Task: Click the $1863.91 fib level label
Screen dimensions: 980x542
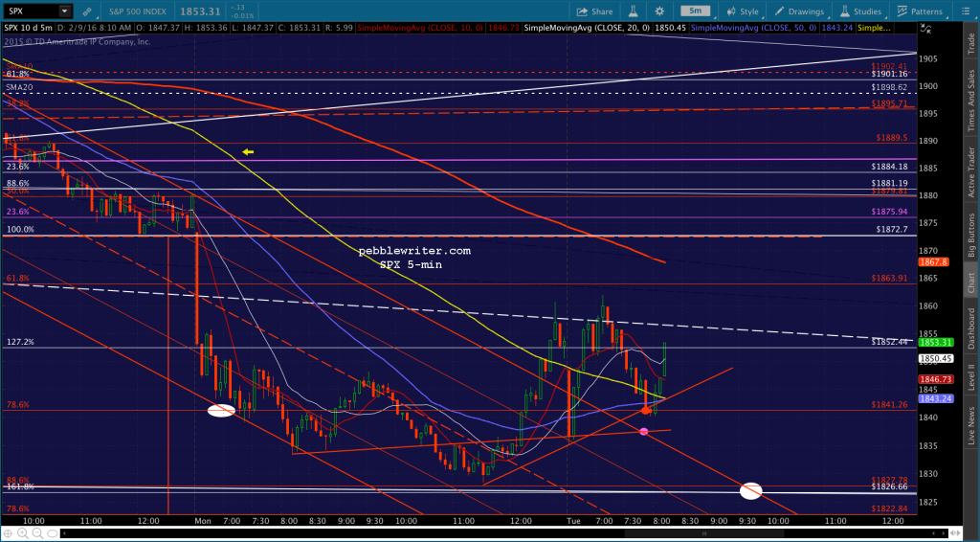Action: 889,278
